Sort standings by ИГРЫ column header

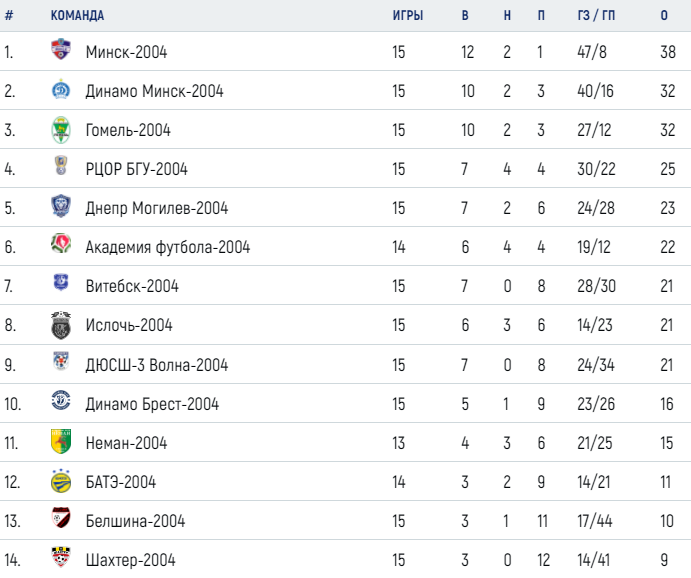tap(408, 15)
